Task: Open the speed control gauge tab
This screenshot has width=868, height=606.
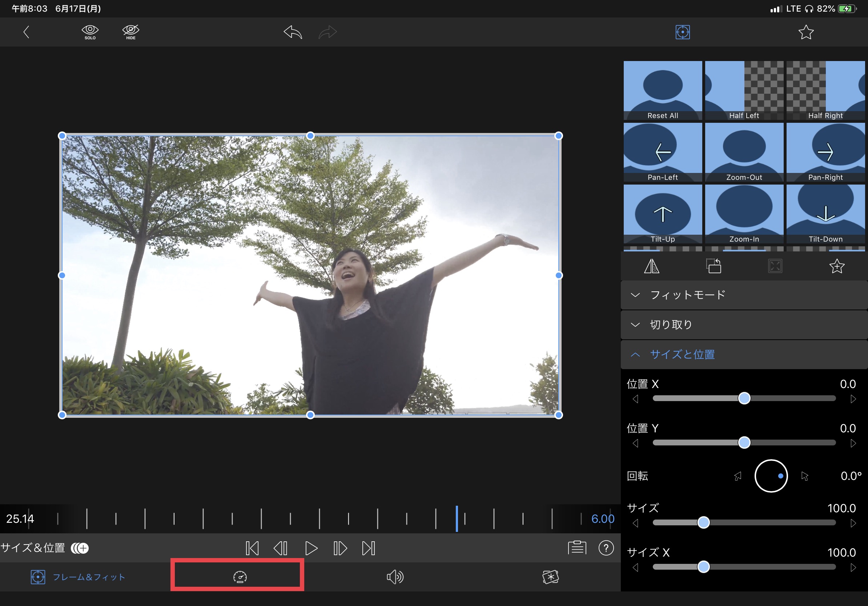Action: [240, 577]
